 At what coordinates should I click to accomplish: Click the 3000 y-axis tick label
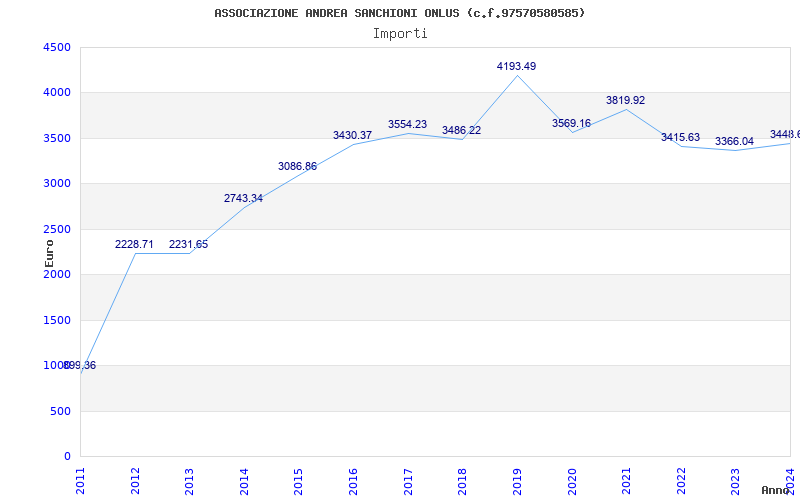click(x=57, y=184)
